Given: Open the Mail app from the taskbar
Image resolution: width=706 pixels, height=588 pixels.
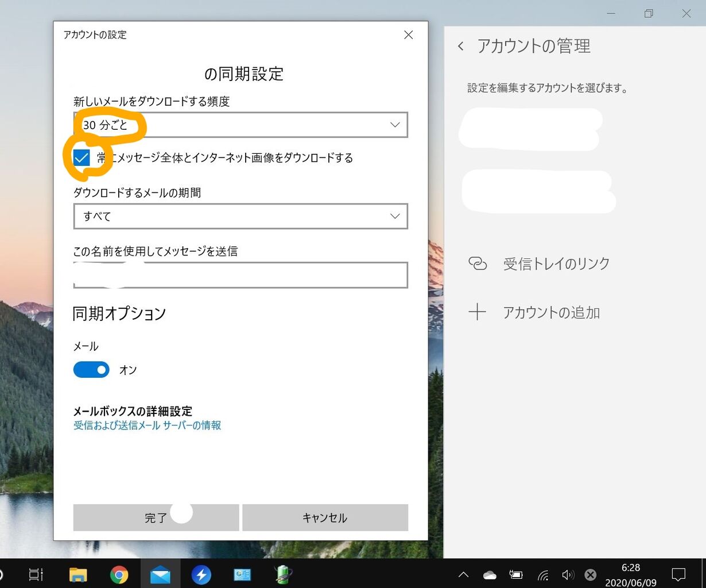Looking at the screenshot, I should pos(161,574).
